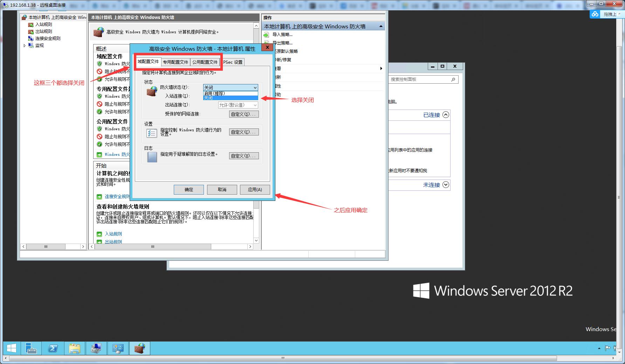Image resolution: width=625 pixels, height=364 pixels.
Task: Open the Windows Firewall taskbar icon
Action: [139, 348]
